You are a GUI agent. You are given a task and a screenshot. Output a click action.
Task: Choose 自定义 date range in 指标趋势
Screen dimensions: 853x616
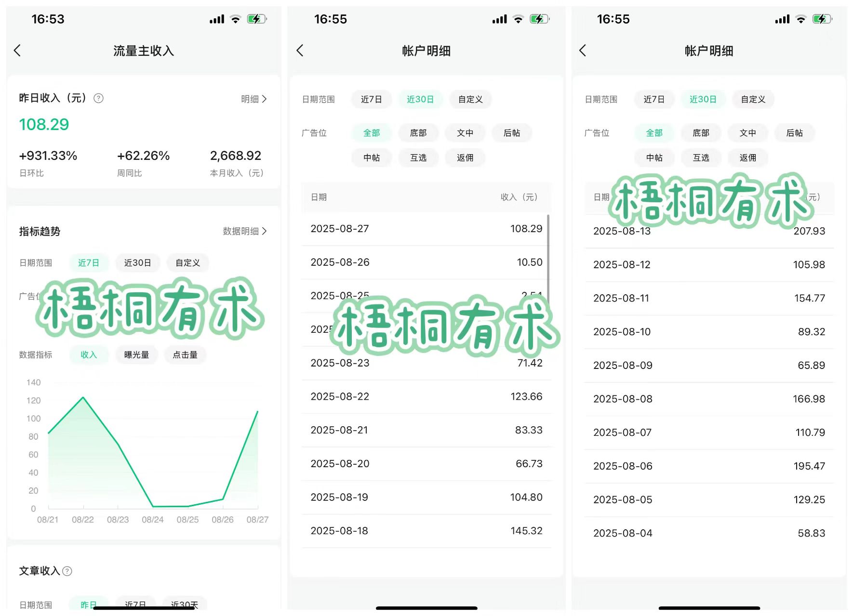[187, 263]
